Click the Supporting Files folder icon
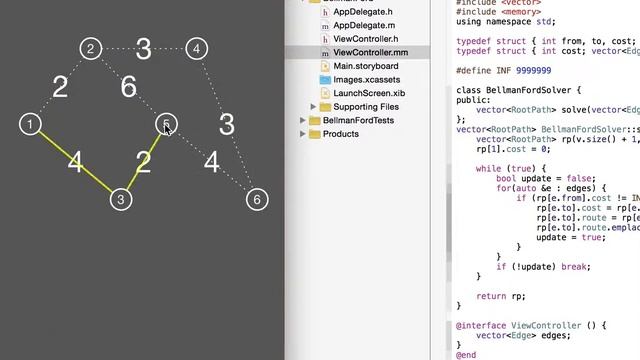 tap(325, 107)
